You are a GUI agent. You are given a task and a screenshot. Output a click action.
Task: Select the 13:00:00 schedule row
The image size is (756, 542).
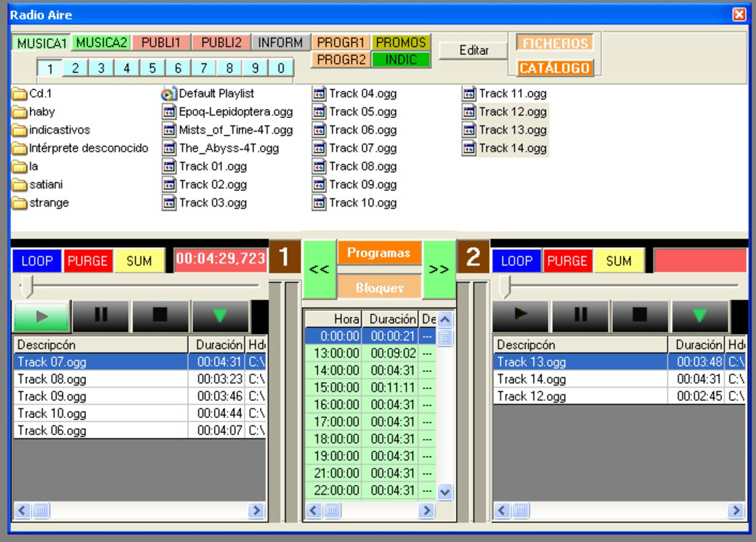(x=371, y=354)
